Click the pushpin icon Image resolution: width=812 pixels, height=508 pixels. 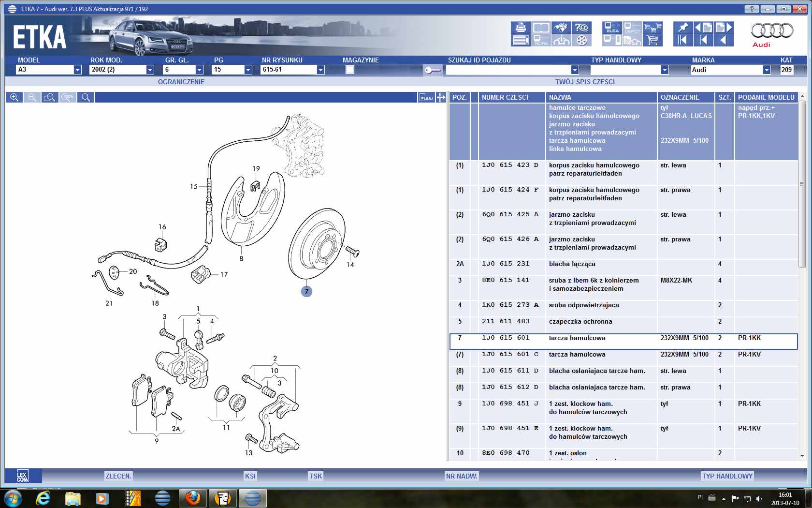[683, 28]
